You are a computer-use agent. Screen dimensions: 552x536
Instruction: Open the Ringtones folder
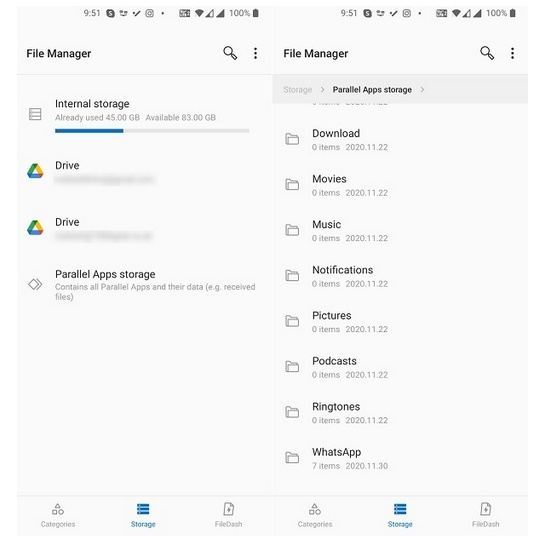[400, 412]
